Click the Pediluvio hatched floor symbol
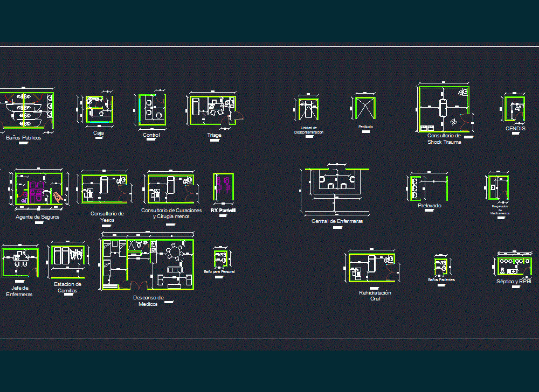This screenshot has width=539, height=392. click(x=364, y=108)
